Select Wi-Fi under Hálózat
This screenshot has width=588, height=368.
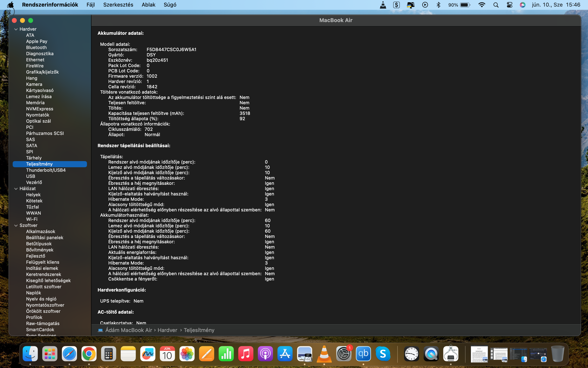click(32, 219)
